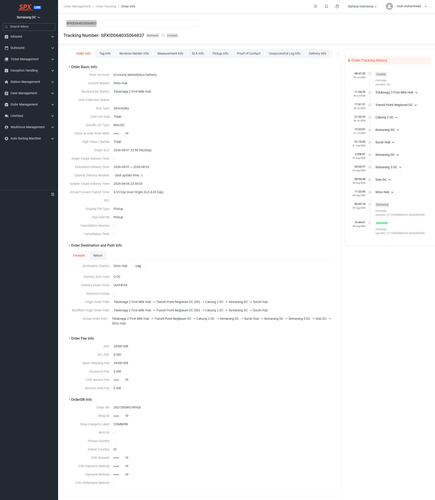
Task: Open the Semarang DC station dropdown
Action: [29, 17]
